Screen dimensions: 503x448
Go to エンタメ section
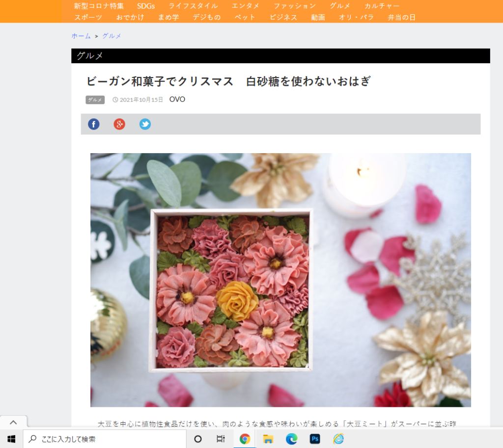pyautogui.click(x=246, y=6)
